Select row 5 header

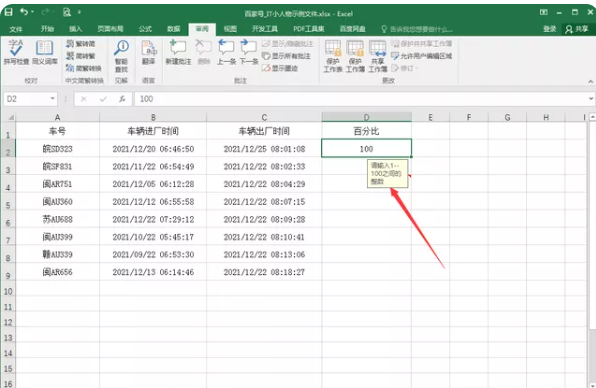point(8,201)
